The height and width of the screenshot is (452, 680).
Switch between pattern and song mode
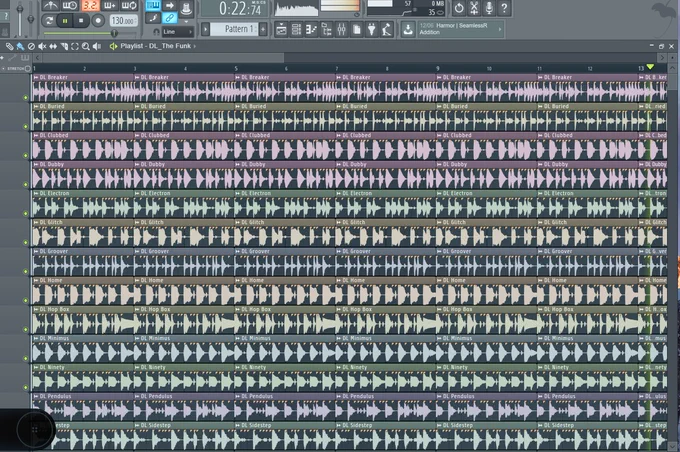49,20
